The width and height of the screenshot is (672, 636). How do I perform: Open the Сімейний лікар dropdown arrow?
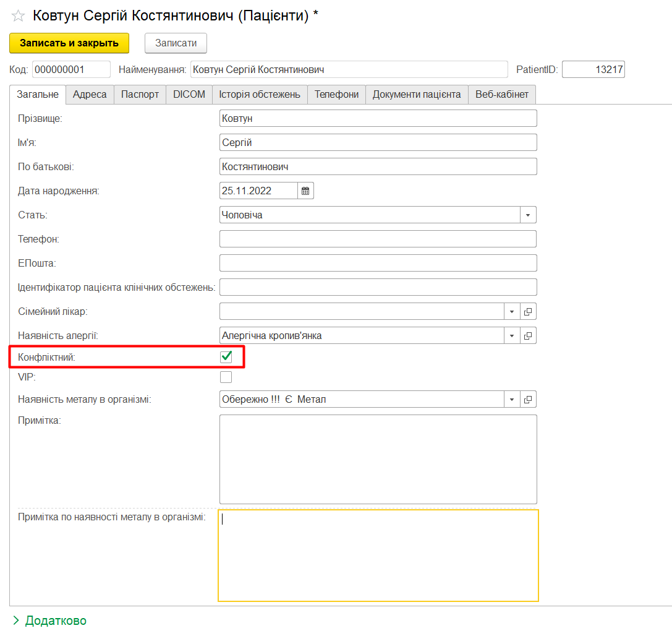click(x=512, y=311)
